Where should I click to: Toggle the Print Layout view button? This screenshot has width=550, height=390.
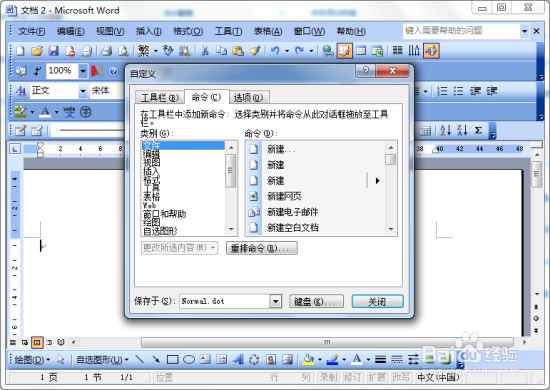tap(37, 342)
